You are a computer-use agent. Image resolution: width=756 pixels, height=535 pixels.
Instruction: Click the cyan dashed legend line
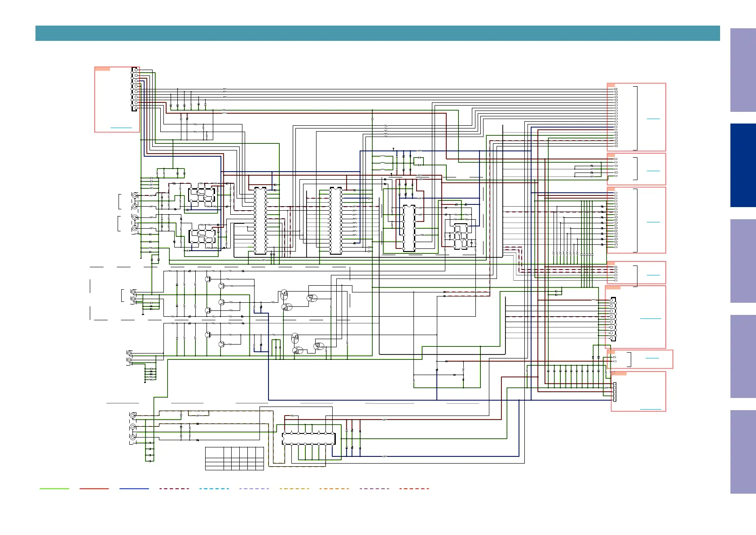pos(214,489)
